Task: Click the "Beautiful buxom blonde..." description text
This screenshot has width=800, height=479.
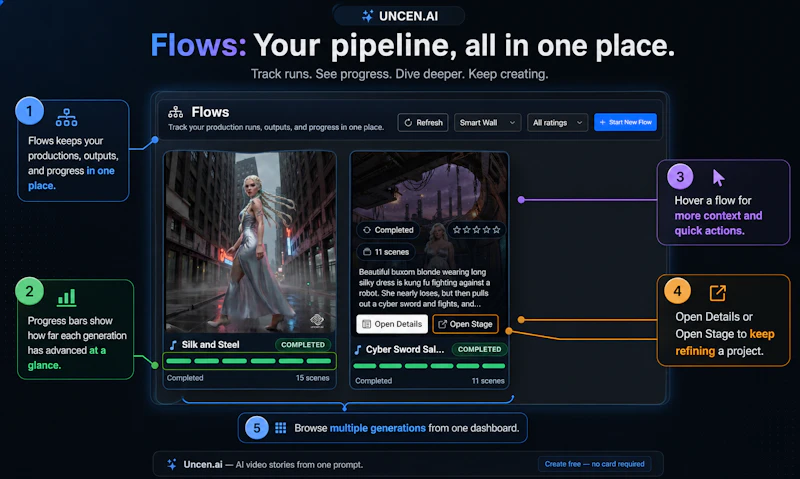Action: 424,288
